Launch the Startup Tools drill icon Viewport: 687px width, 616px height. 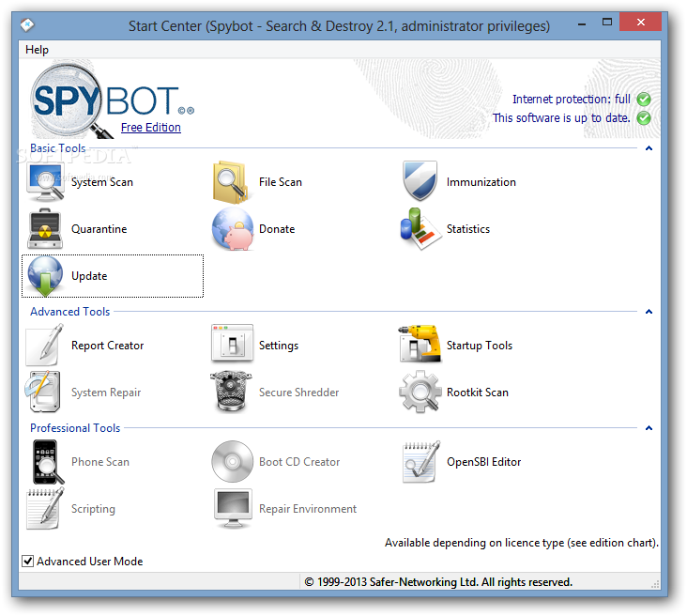coord(420,344)
